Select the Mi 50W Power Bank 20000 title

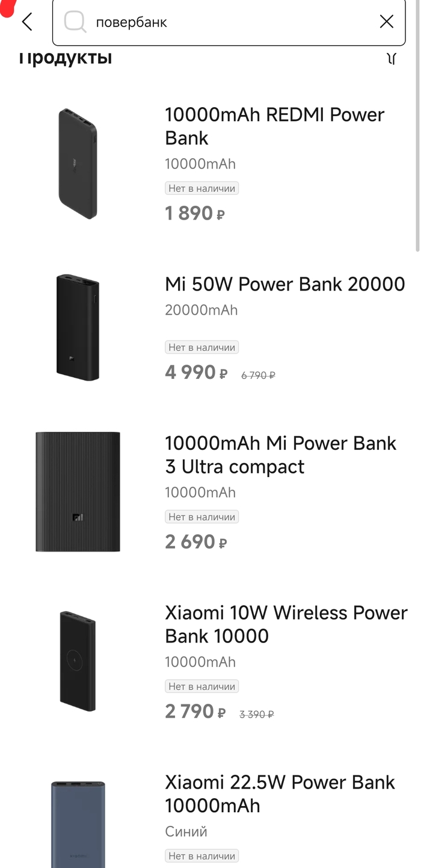point(285,284)
